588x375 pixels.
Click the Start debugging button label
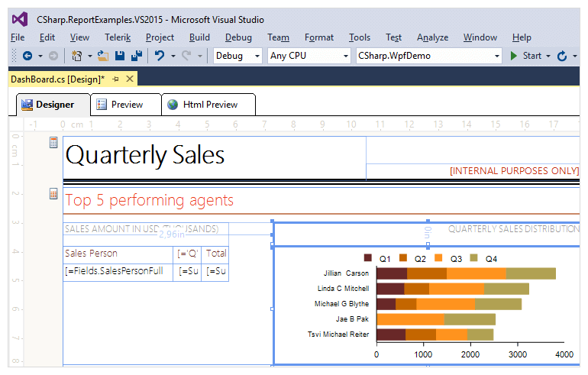531,56
